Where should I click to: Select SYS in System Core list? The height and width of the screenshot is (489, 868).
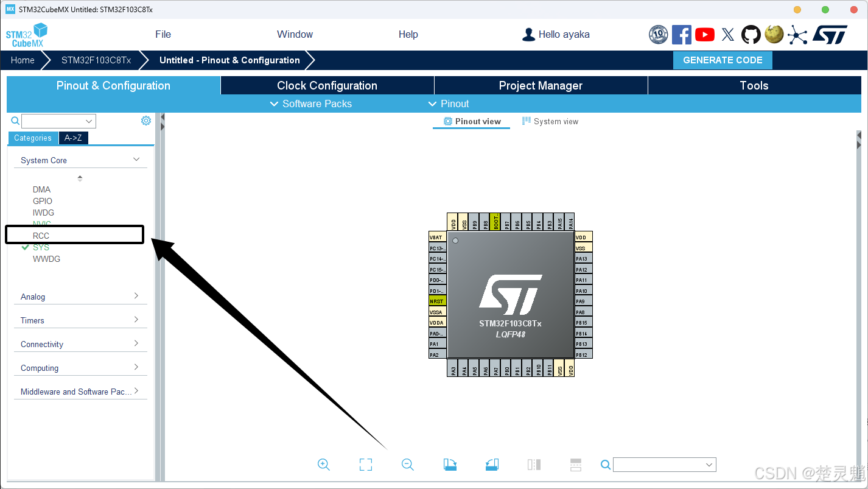[x=41, y=247]
